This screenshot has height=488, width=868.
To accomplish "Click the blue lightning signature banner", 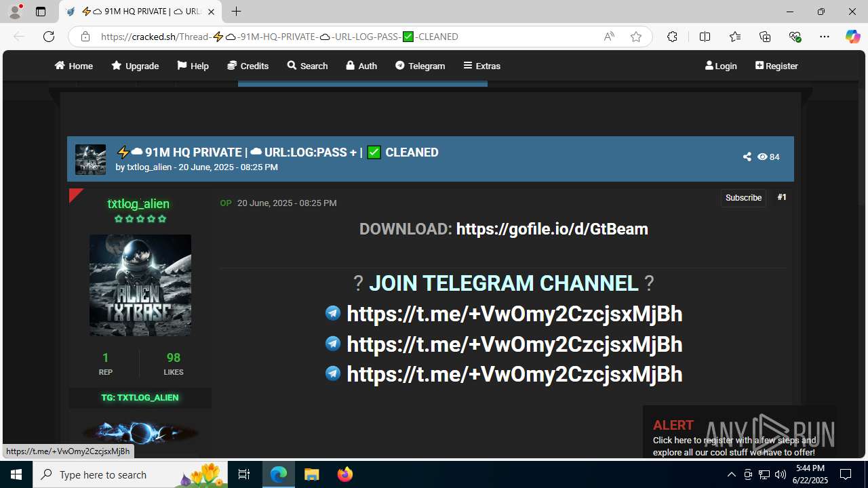I will 140,432.
